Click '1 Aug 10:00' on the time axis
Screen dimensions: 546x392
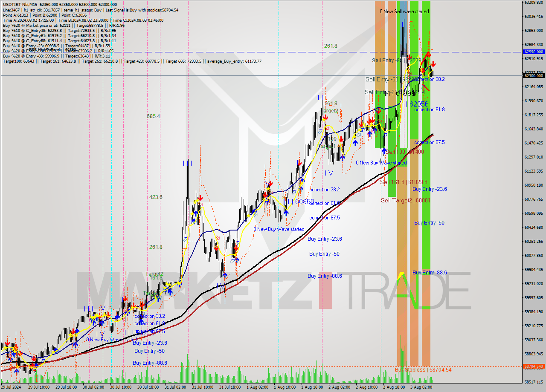point(285,387)
